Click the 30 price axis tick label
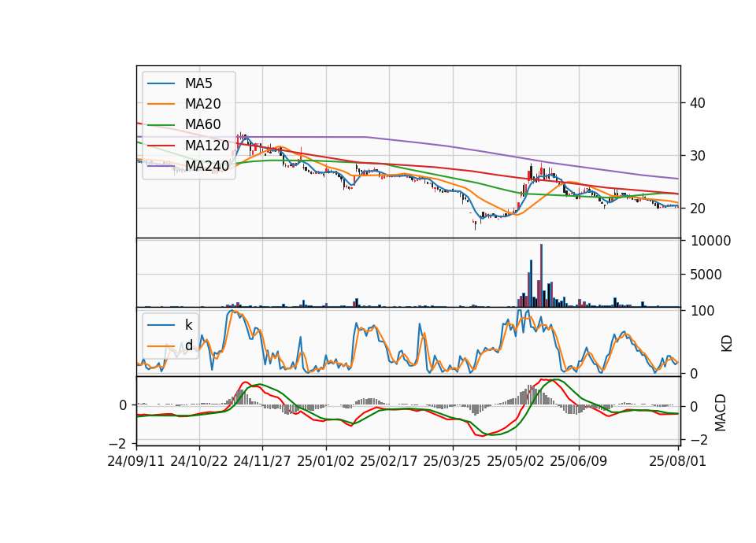 point(698,156)
